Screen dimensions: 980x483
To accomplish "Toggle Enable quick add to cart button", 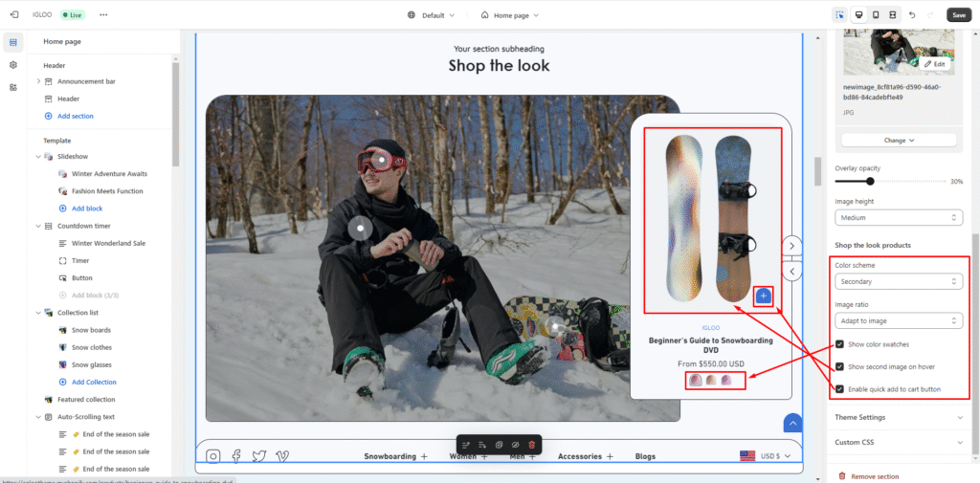I will (x=840, y=389).
